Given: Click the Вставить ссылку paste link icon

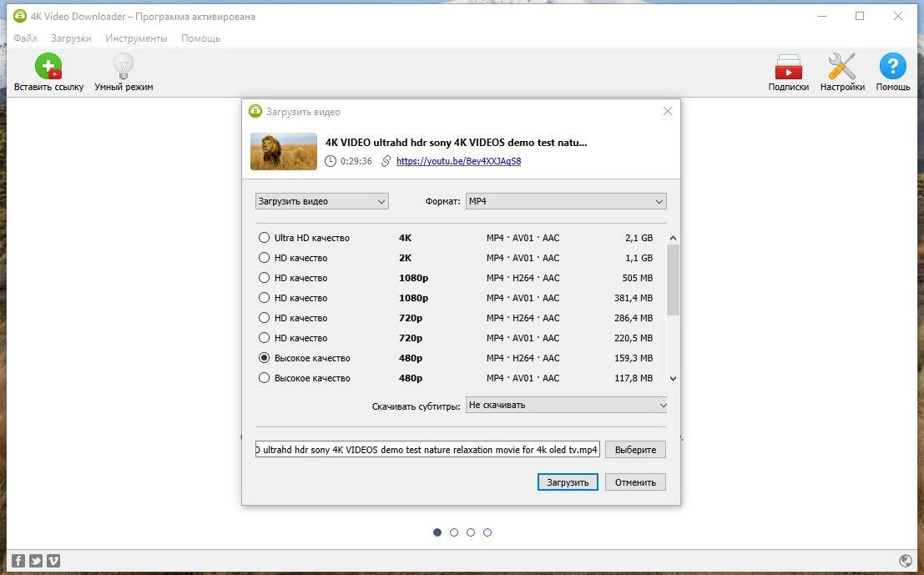Looking at the screenshot, I should [48, 66].
